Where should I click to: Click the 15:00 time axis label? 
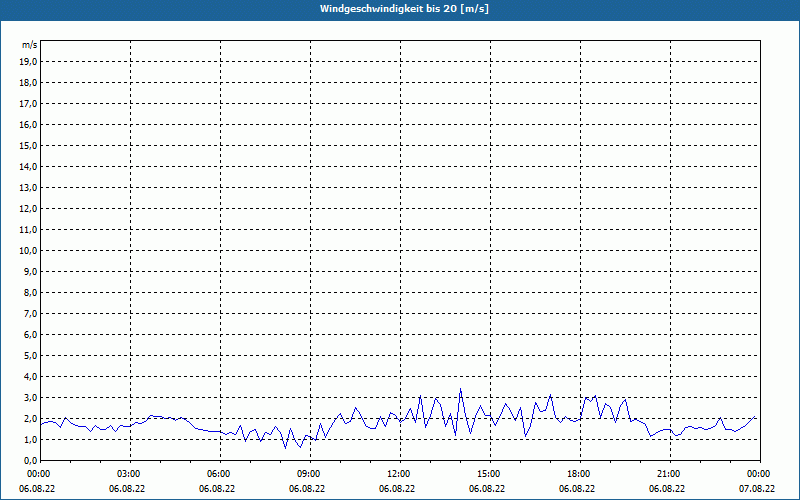click(490, 474)
